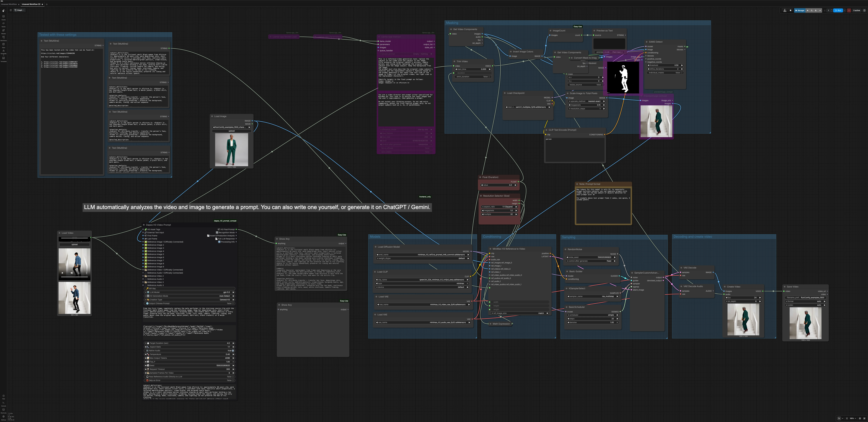This screenshot has width=868, height=422.
Task: Switch to the Unsaved Workflow tab
Action: [9, 4]
